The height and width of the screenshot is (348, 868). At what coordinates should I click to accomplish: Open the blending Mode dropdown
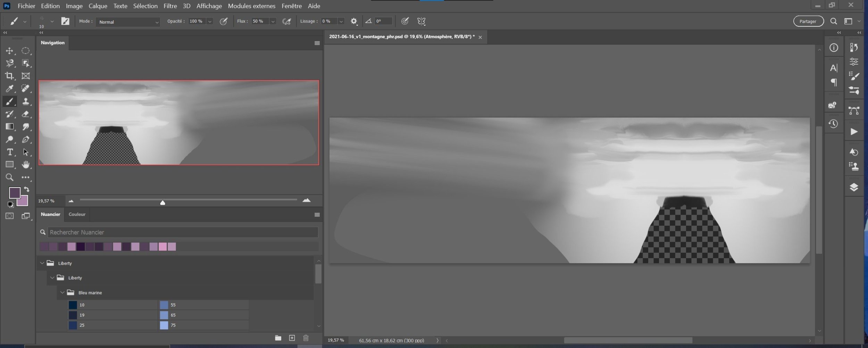128,22
